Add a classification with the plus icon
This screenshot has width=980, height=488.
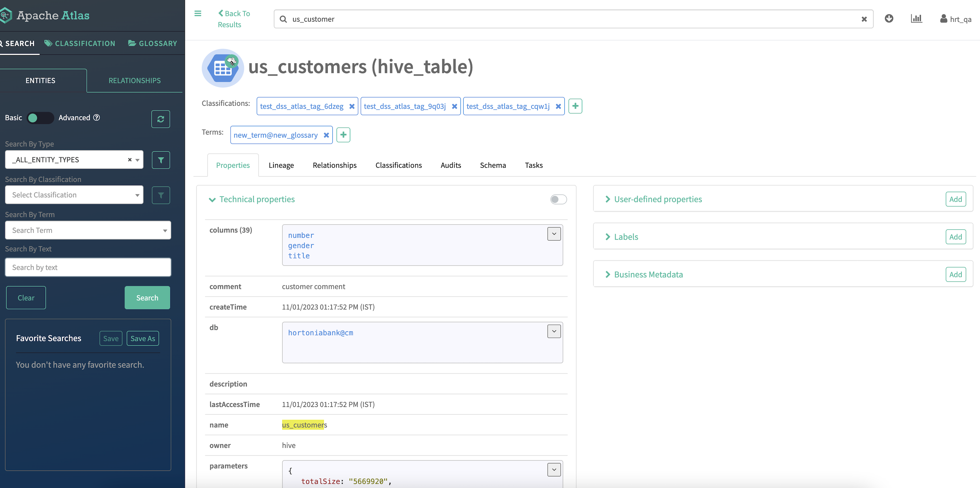click(x=575, y=106)
